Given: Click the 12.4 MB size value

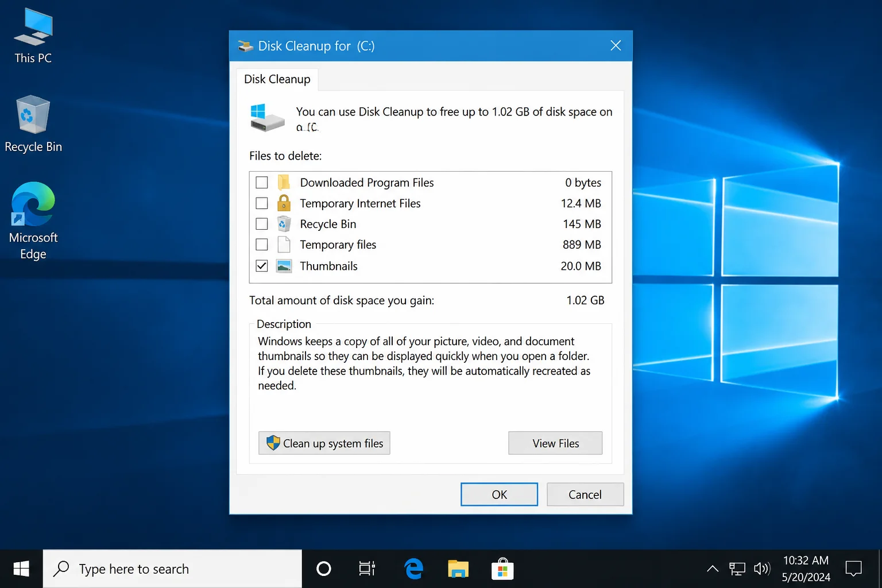Looking at the screenshot, I should [x=581, y=203].
